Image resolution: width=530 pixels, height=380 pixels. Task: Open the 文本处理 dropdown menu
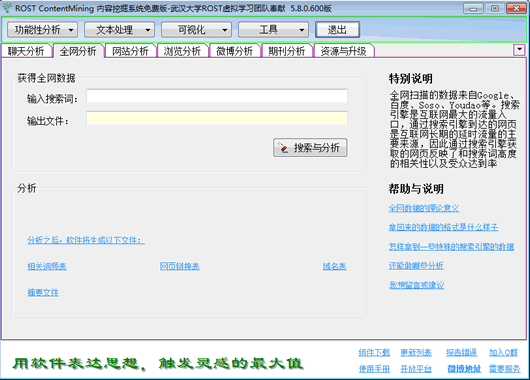[119, 30]
